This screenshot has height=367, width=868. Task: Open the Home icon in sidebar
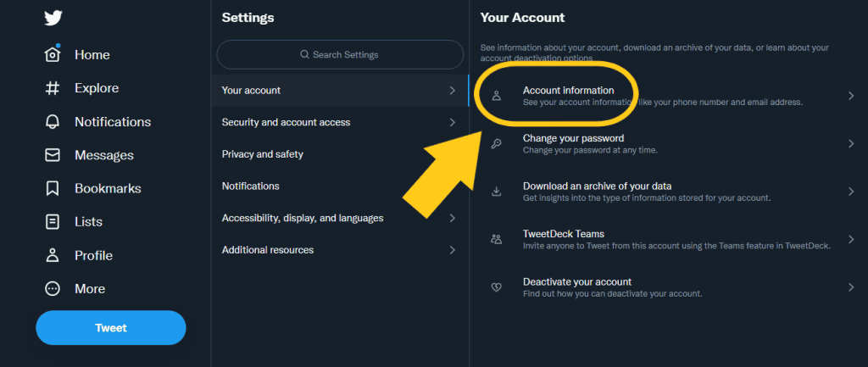coord(53,55)
